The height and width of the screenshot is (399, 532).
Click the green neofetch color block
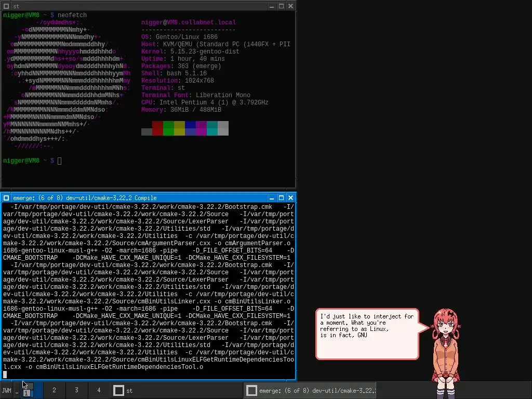pyautogui.click(x=169, y=128)
